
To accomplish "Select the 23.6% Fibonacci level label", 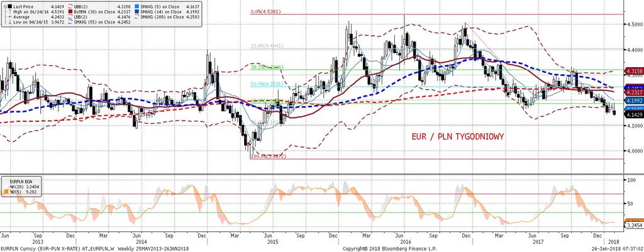I will [x=265, y=47].
